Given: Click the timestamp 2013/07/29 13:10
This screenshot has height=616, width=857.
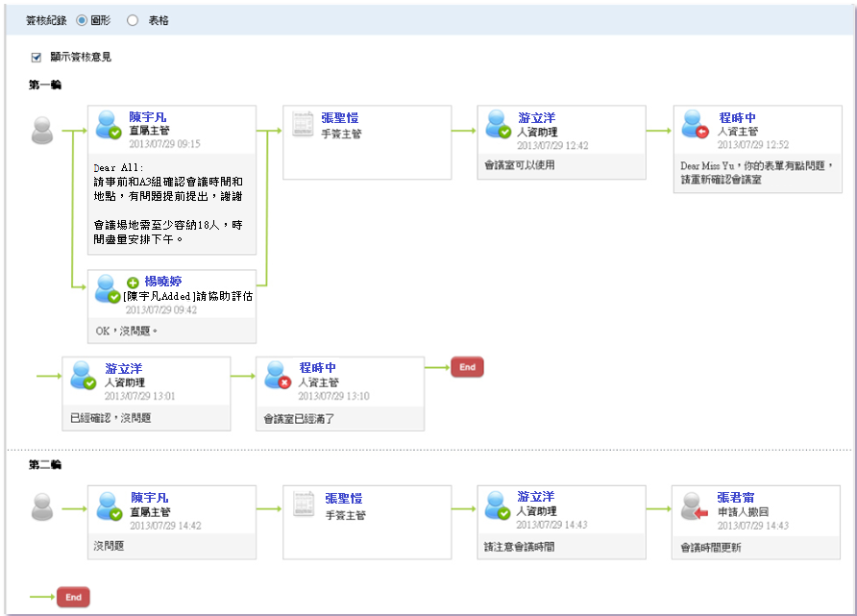Looking at the screenshot, I should 334,396.
